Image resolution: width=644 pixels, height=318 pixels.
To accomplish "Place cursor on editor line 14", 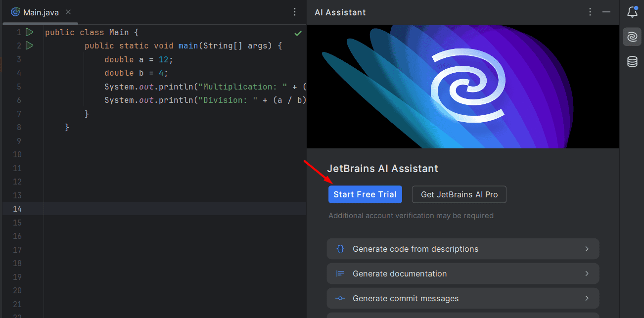I will coord(173,209).
